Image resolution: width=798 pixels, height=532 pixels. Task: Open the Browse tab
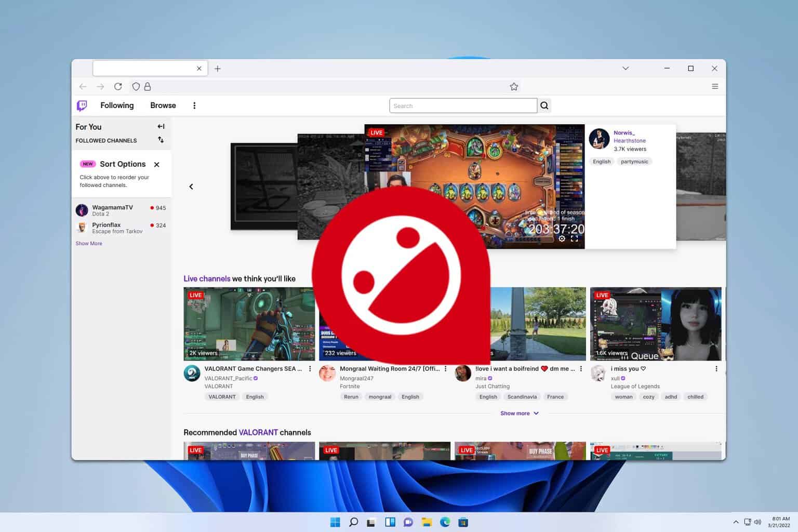tap(163, 105)
